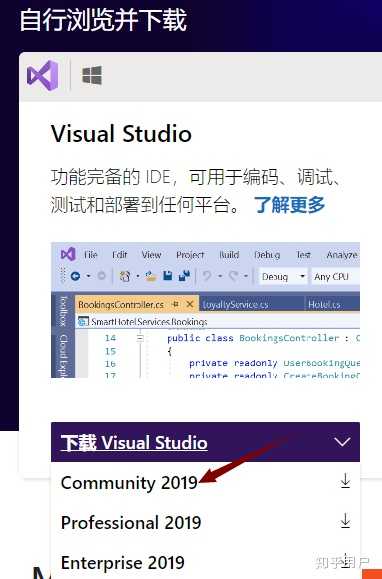Image resolution: width=382 pixels, height=579 pixels.
Task: Click the download arrow icon beside Community 2019
Action: pyautogui.click(x=345, y=481)
